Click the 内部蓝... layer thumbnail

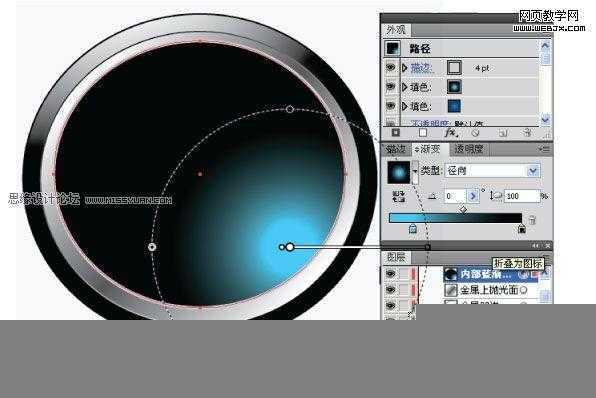(451, 274)
